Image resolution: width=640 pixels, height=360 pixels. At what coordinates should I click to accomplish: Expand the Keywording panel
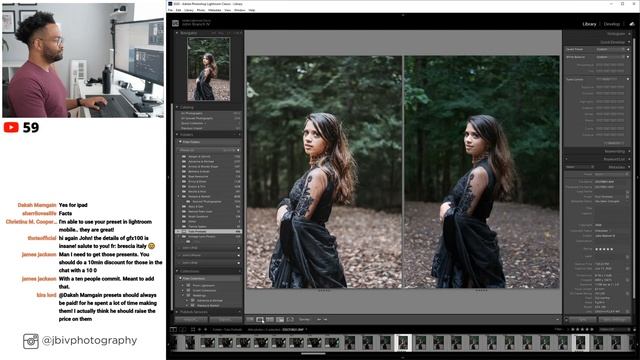629,151
